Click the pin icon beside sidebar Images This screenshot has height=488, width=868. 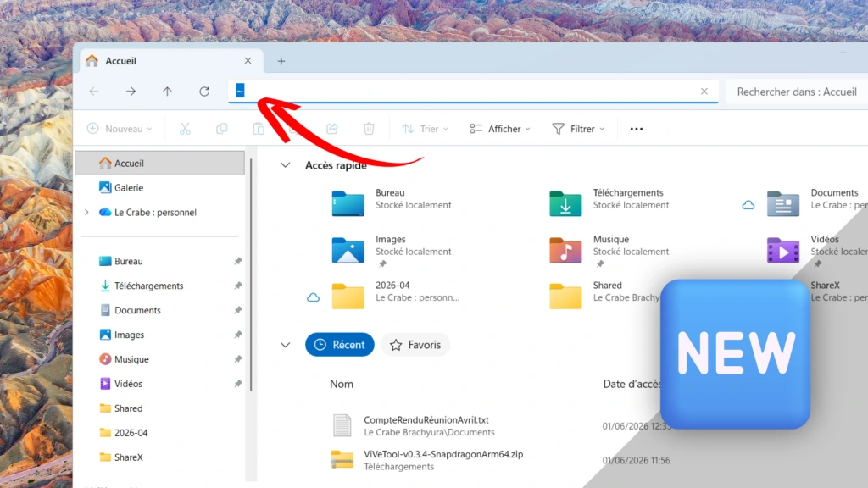[238, 335]
